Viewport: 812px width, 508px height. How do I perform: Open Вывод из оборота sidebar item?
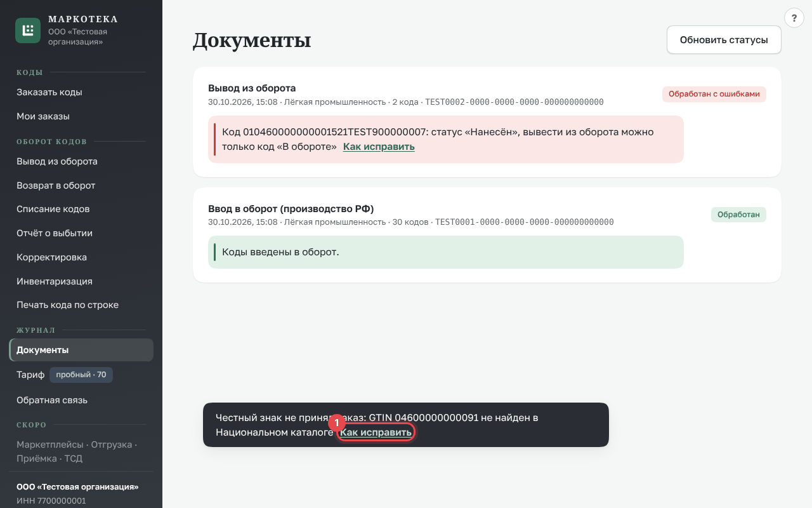coord(81,161)
